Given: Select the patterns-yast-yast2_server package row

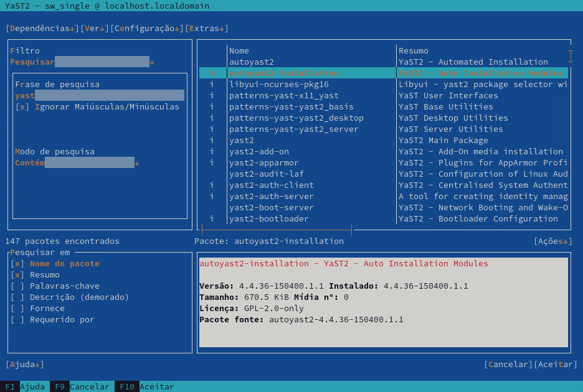Looking at the screenshot, I should click(x=383, y=129).
